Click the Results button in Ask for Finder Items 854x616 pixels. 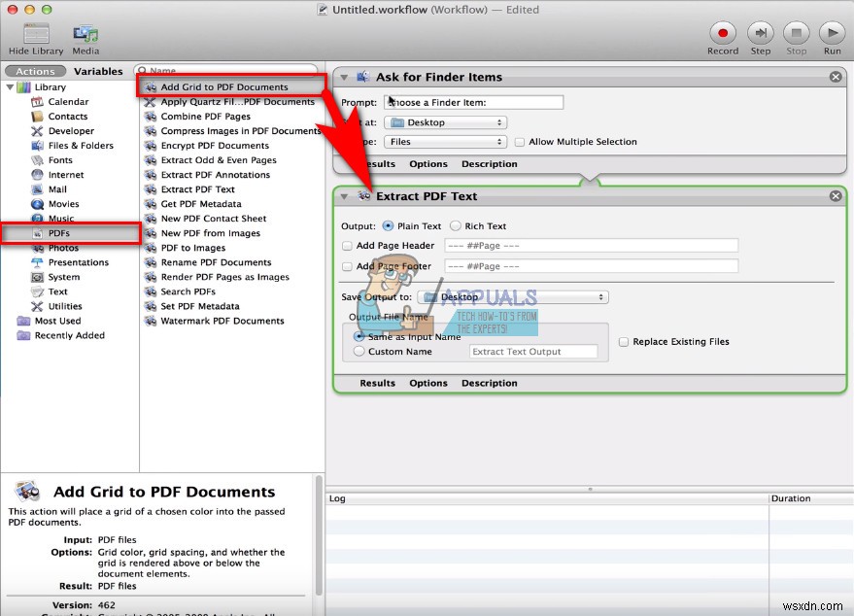378,163
